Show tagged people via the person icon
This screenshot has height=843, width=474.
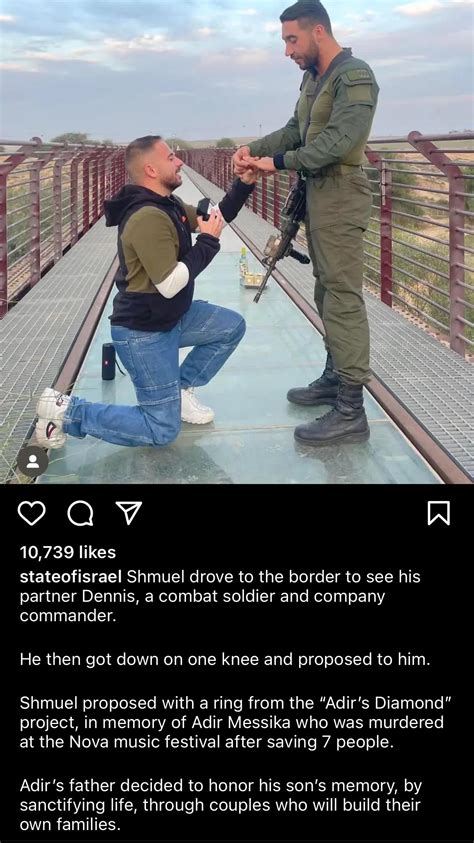pos(33,461)
